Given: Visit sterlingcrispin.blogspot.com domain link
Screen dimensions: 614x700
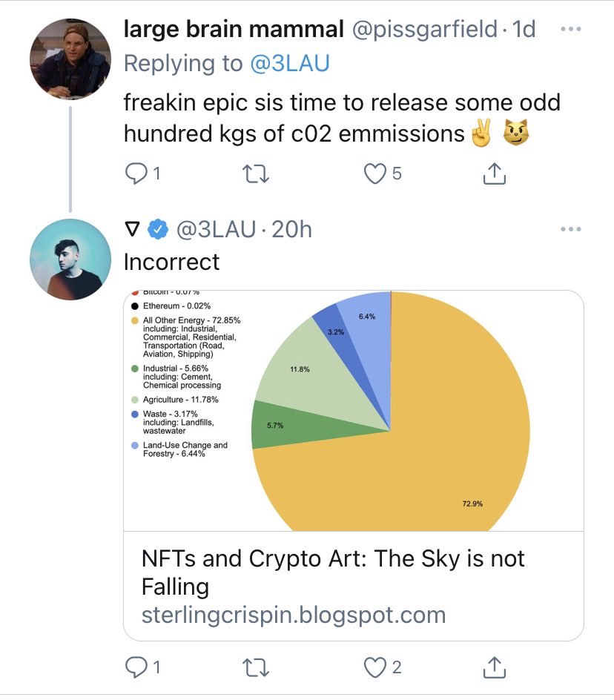Looking at the screenshot, I should [293, 615].
